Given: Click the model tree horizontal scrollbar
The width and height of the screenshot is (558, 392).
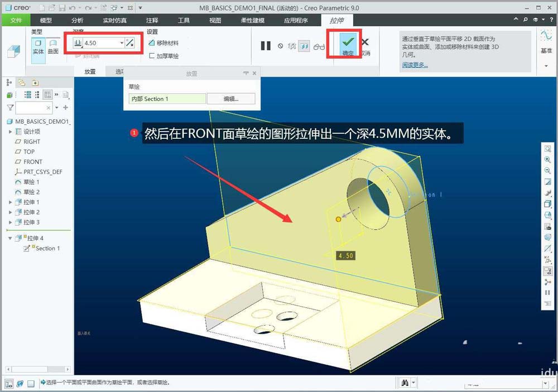Looking at the screenshot, I should [38, 369].
